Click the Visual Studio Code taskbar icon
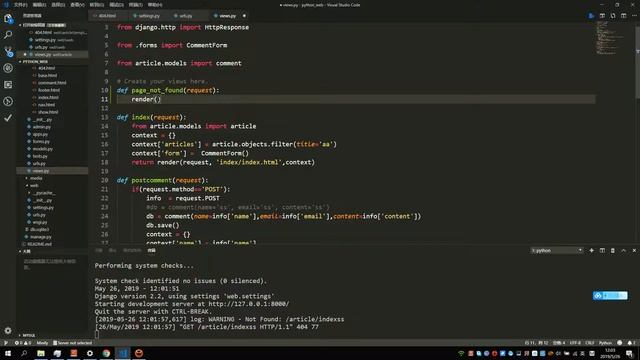Viewport: 640px width, 360px height. 123,353
